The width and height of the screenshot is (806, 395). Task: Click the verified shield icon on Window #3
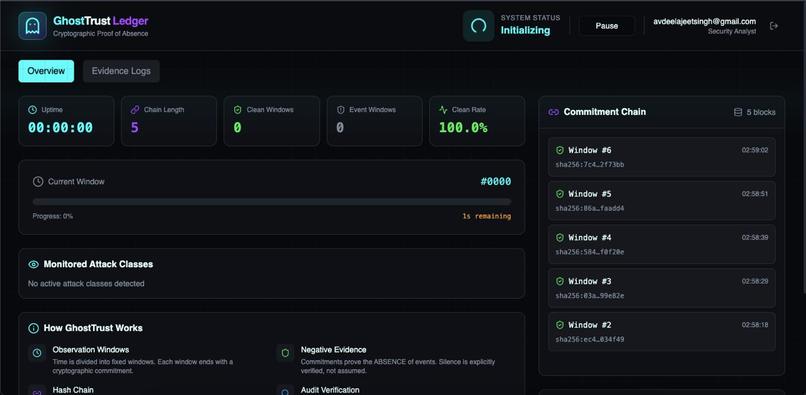pyautogui.click(x=560, y=281)
